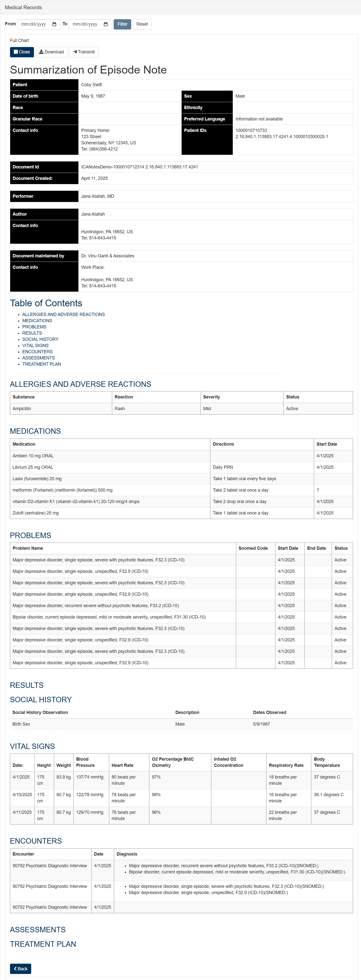Jump to Allergies and Adverse Reactions section
This screenshot has width=361, height=980.
coord(64,315)
